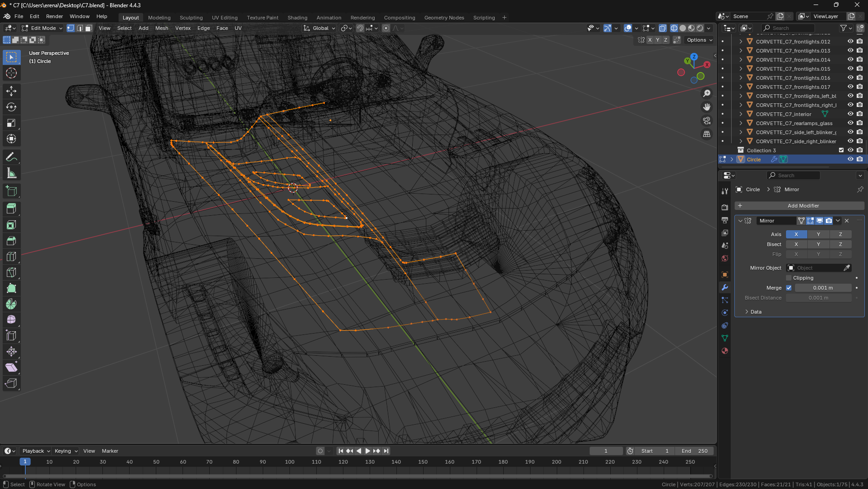Click the Merge distance 0.001 m field
Screen dimensions: 868x489
pyautogui.click(x=823, y=288)
